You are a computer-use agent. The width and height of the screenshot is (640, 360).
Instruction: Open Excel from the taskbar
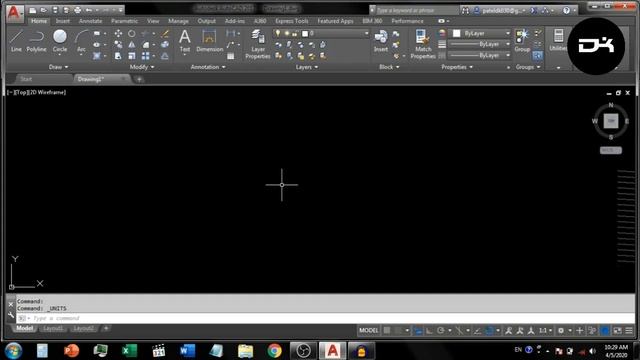pyautogui.click(x=129, y=351)
